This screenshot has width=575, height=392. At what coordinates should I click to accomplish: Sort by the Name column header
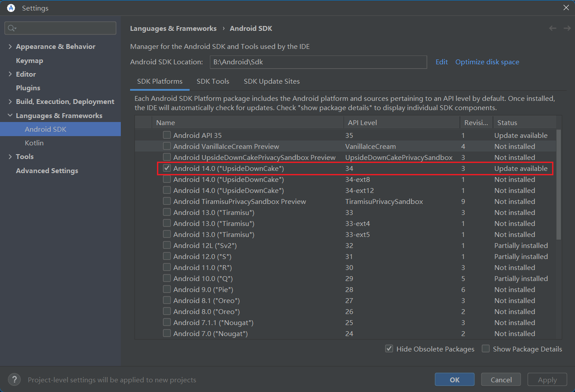tap(247, 122)
